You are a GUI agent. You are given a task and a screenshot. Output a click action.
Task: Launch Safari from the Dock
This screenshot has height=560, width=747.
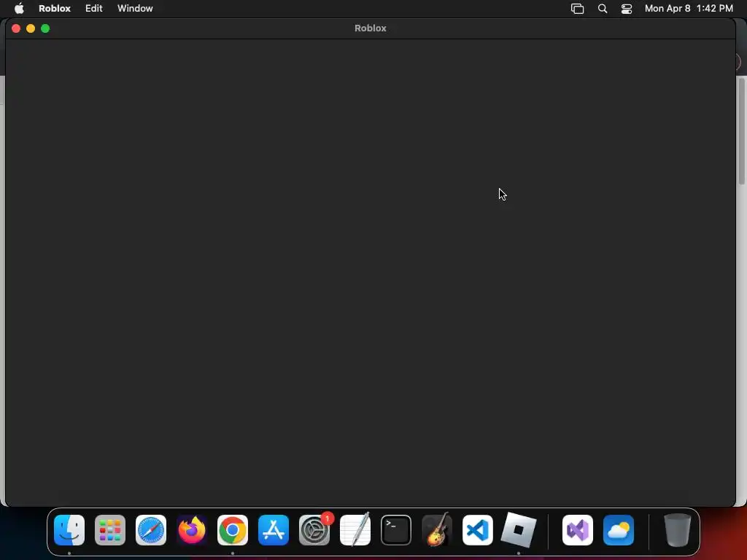(151, 530)
